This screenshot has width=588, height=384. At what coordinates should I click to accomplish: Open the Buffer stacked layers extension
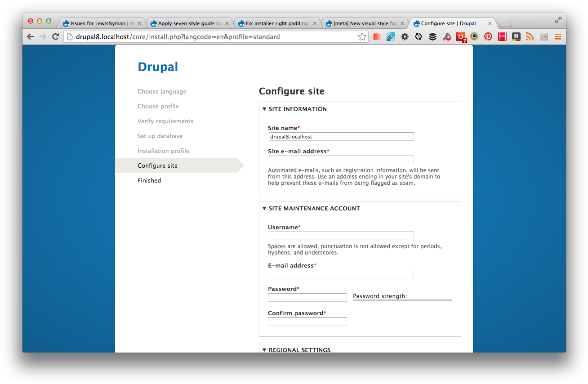click(432, 37)
